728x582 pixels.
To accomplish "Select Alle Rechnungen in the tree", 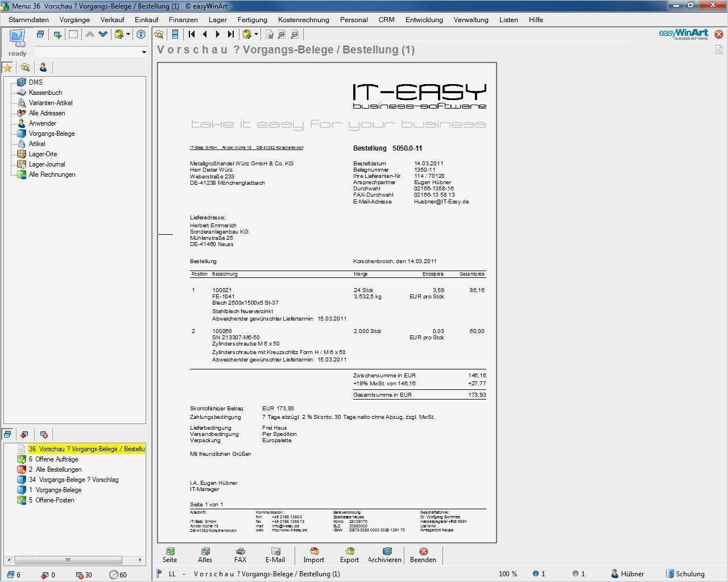I will click(52, 174).
